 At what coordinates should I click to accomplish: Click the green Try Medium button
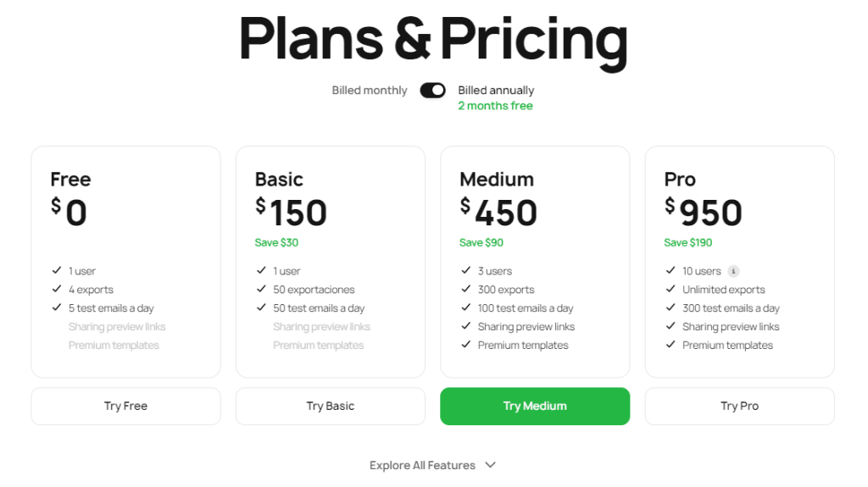click(x=535, y=407)
